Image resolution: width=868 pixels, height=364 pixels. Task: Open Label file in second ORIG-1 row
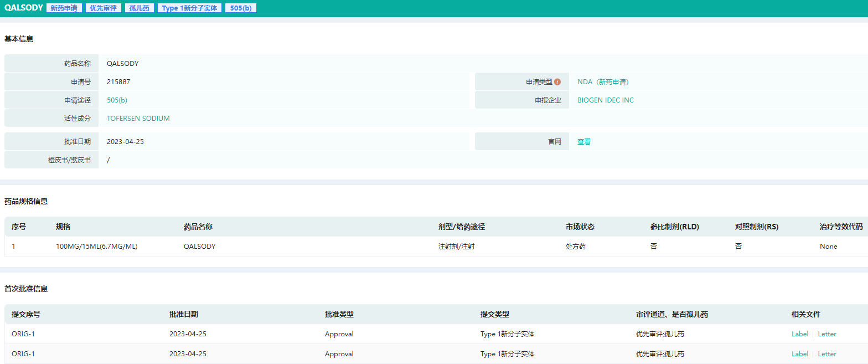tap(799, 354)
